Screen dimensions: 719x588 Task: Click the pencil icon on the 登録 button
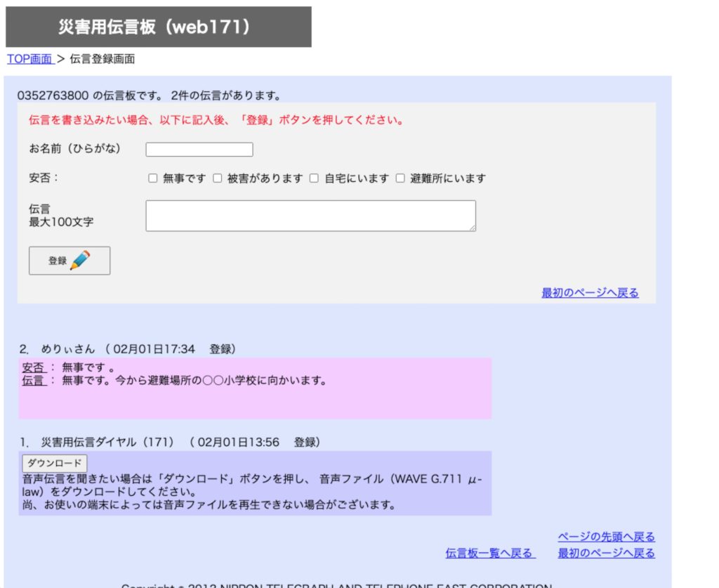tap(80, 260)
